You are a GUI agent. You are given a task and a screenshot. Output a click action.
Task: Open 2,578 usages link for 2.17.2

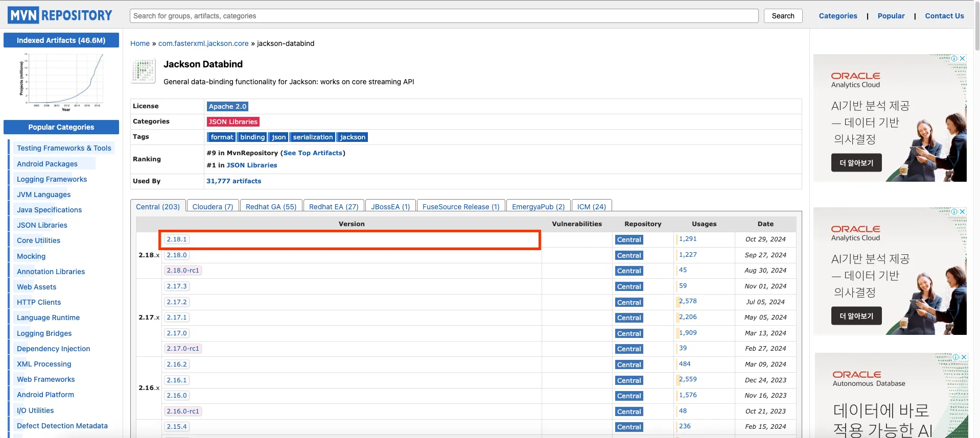688,301
